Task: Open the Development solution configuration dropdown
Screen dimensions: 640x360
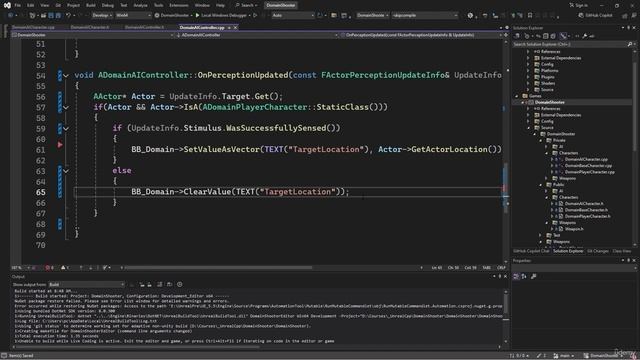Action: click(102, 16)
